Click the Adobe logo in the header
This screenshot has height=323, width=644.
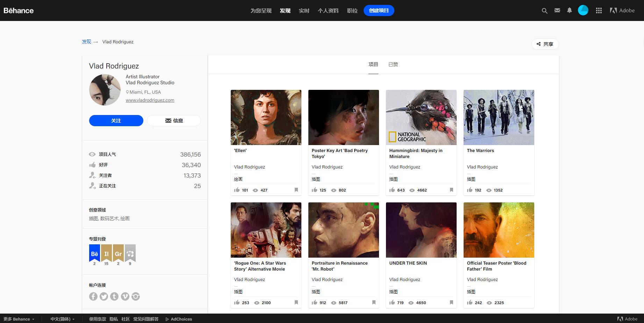pos(622,10)
